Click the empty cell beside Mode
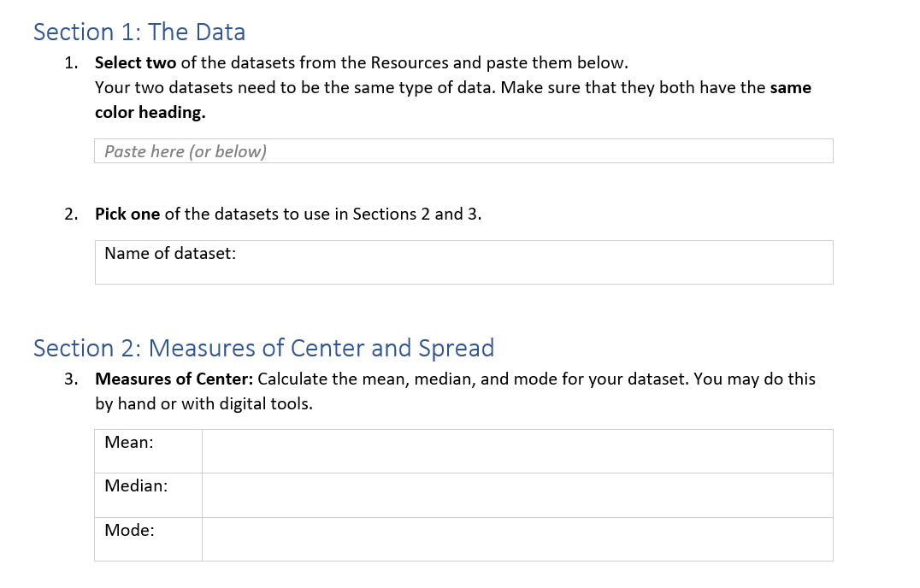This screenshot has width=920, height=588. click(x=517, y=539)
